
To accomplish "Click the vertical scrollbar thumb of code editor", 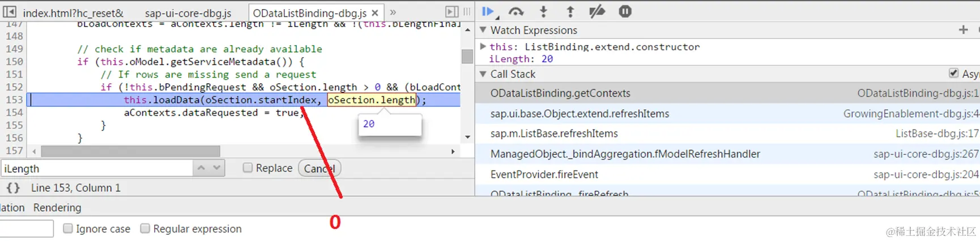I will click(x=467, y=56).
